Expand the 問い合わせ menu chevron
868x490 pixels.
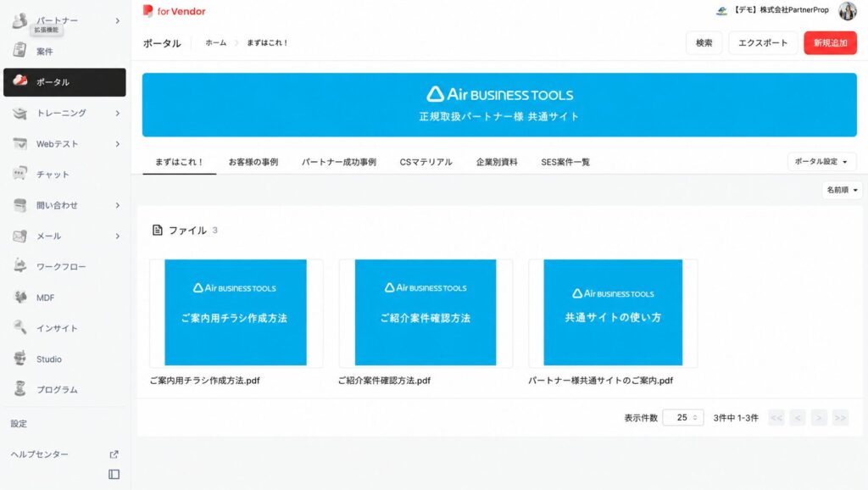pyautogui.click(x=117, y=205)
